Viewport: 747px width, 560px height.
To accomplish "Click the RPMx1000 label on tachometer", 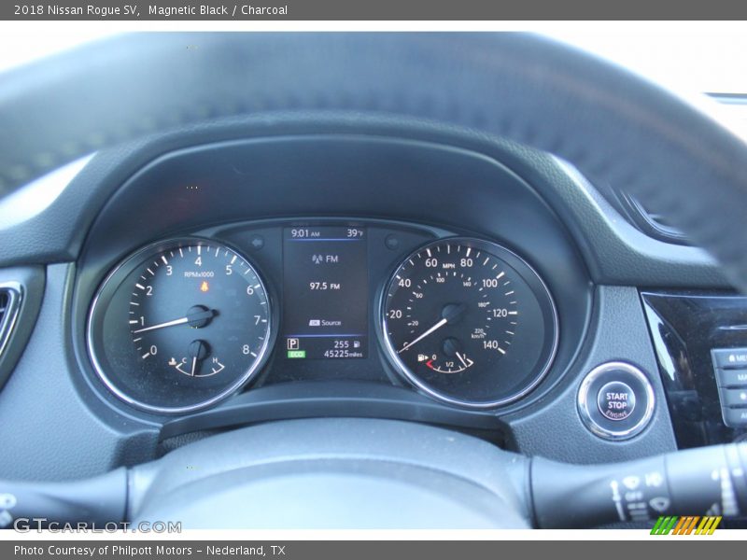I will coord(199,274).
